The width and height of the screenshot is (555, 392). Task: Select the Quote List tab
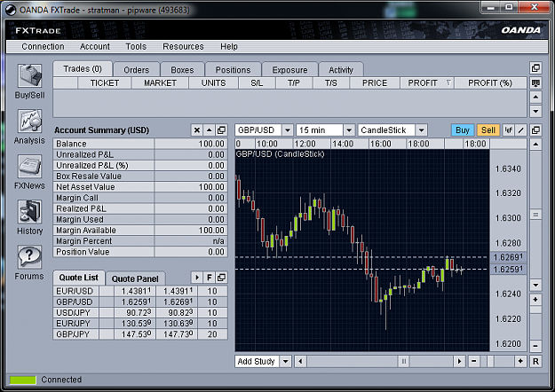click(78, 278)
